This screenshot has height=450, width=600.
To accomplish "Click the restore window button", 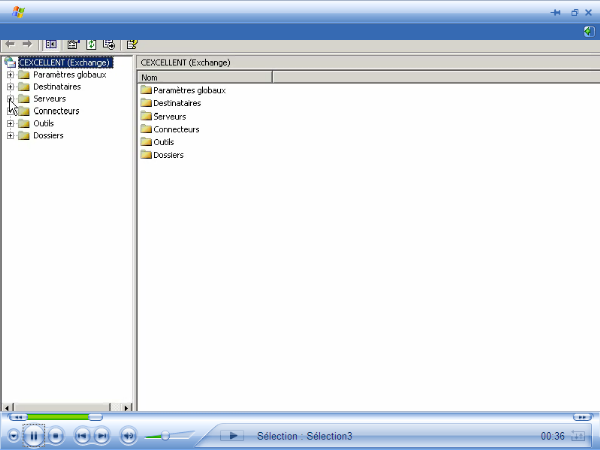I will [x=574, y=13].
